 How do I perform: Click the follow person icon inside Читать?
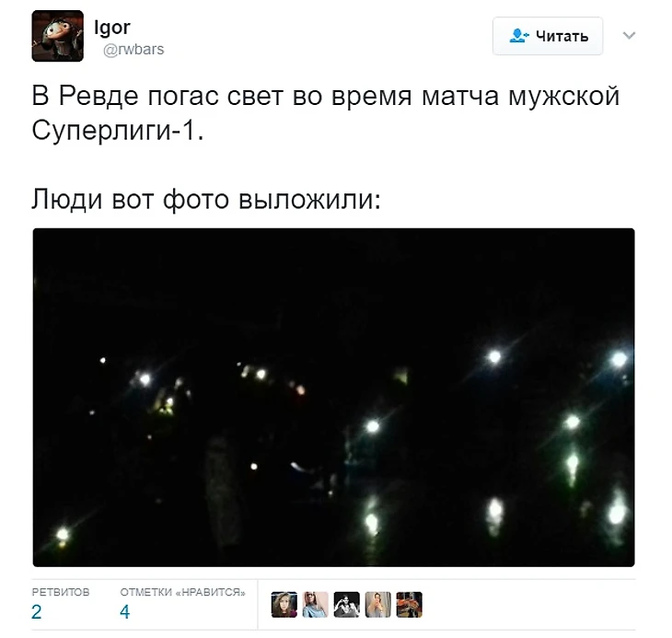(x=519, y=36)
